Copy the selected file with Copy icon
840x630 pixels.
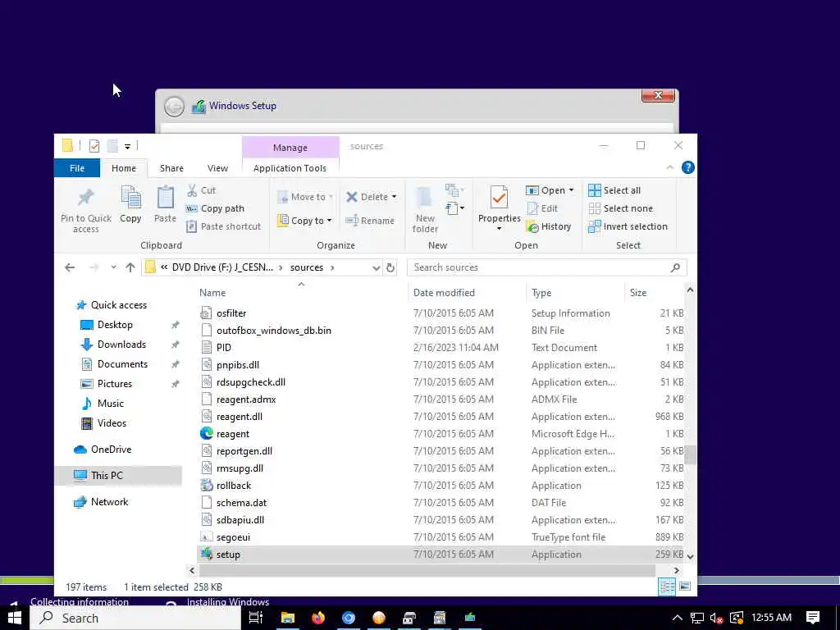130,204
